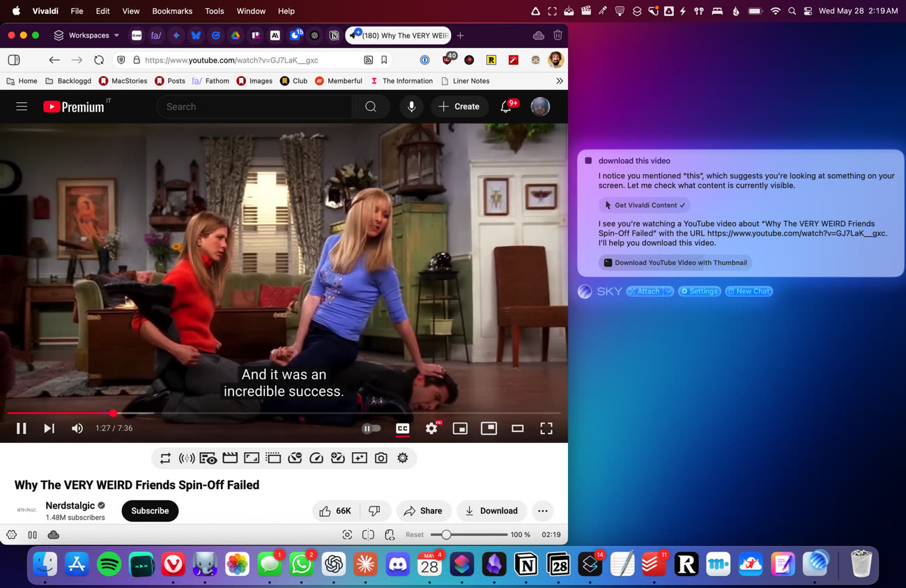Go back to previous page
Viewport: 906px width, 588px height.
(54, 60)
